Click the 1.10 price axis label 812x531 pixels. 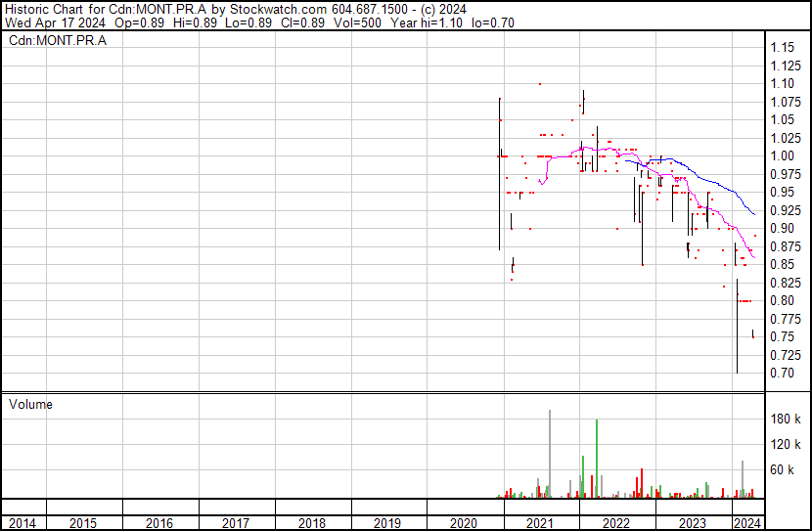[x=782, y=83]
